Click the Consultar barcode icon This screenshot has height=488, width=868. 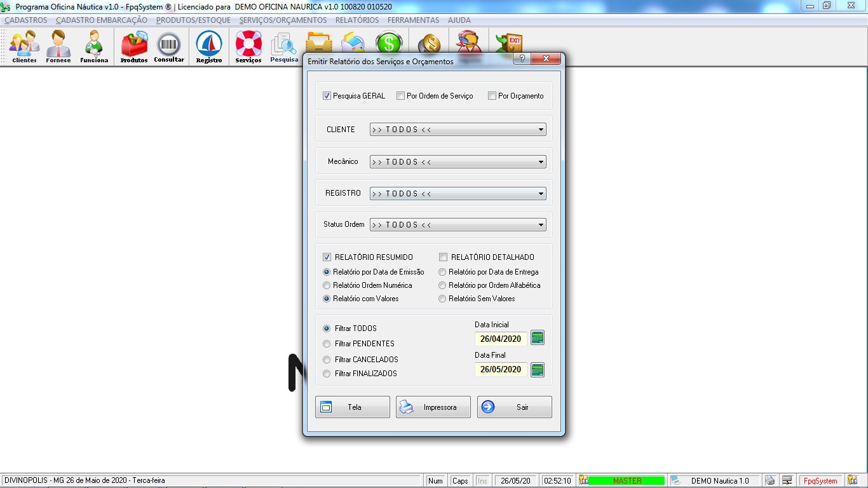[x=169, y=47]
